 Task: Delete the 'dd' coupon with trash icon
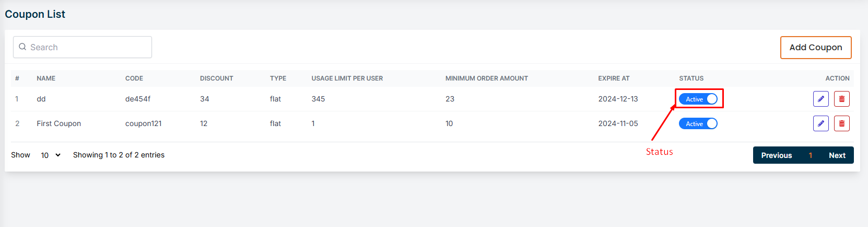click(x=841, y=99)
